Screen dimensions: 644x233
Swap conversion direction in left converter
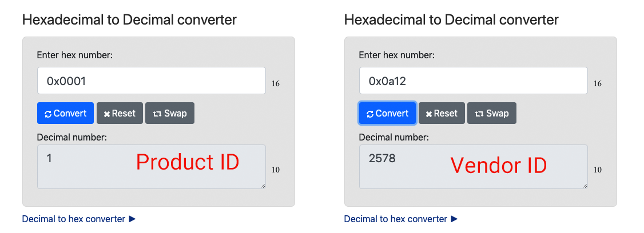coord(170,113)
